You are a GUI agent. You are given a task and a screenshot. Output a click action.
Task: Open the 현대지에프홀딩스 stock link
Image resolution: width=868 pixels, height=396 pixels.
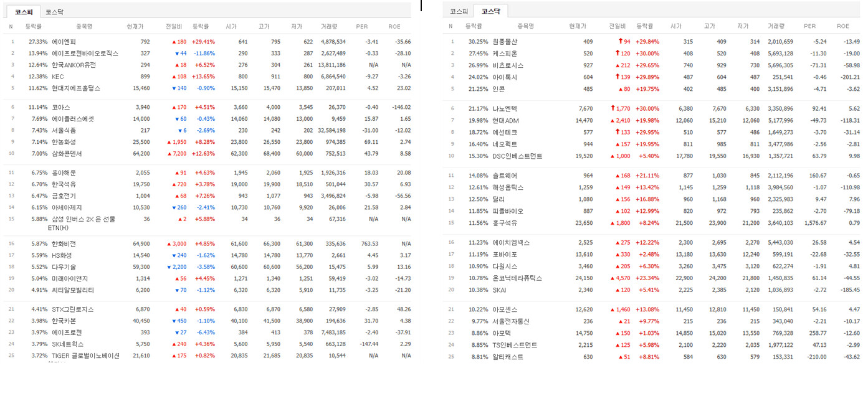click(x=75, y=88)
